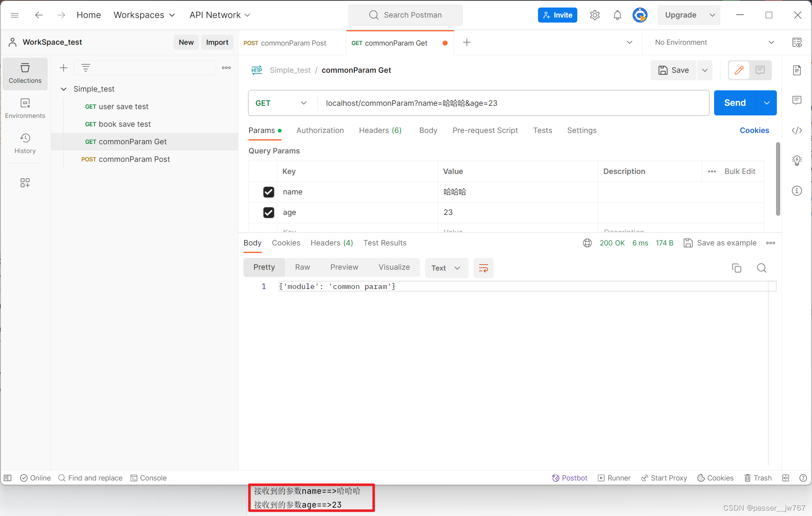This screenshot has width=812, height=516.
Task: Open the tabs overflow chevron
Action: tap(630, 42)
